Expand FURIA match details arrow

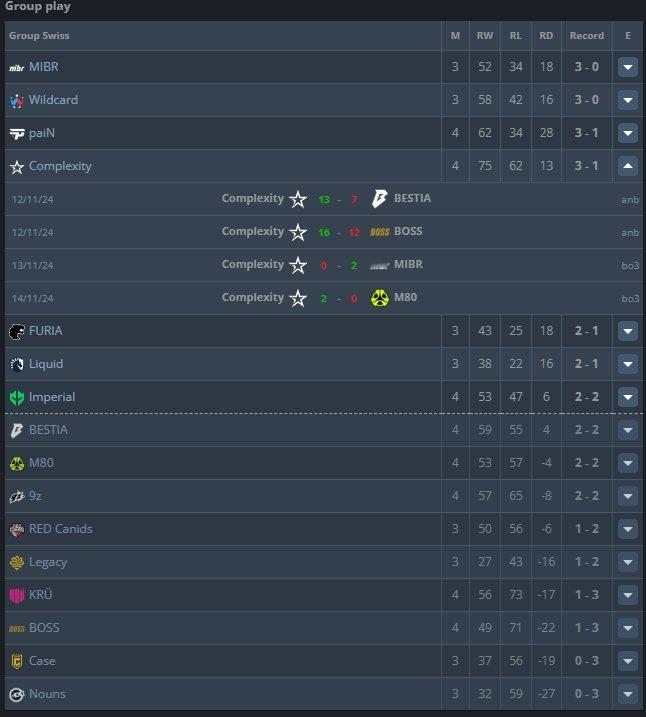click(x=628, y=331)
